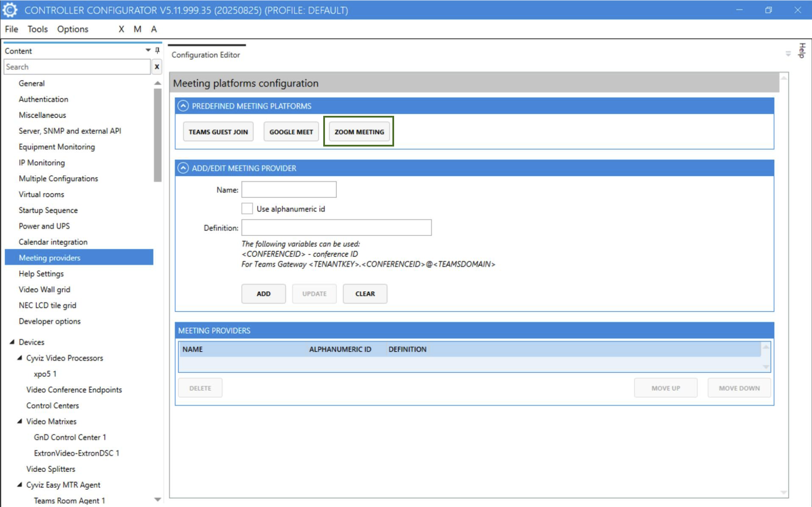
Task: Collapse the Cyviz Video Processors node
Action: [20, 358]
